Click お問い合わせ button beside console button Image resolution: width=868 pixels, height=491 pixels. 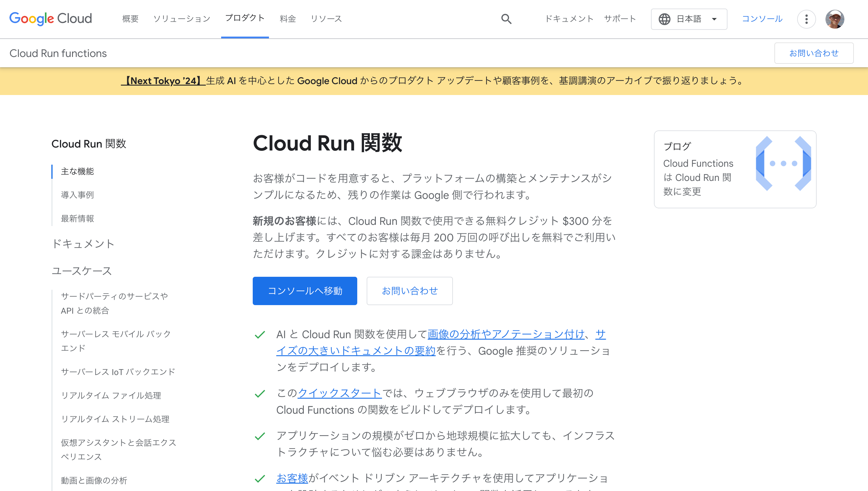coord(409,291)
